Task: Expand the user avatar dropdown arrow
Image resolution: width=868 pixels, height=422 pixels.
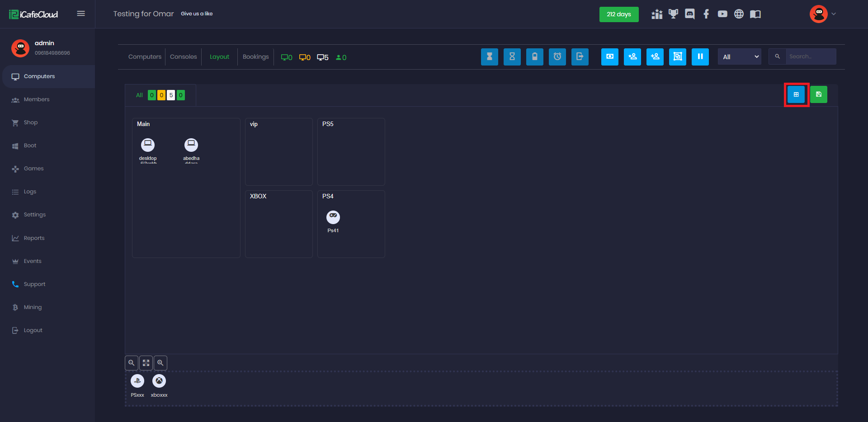Action: tap(834, 14)
